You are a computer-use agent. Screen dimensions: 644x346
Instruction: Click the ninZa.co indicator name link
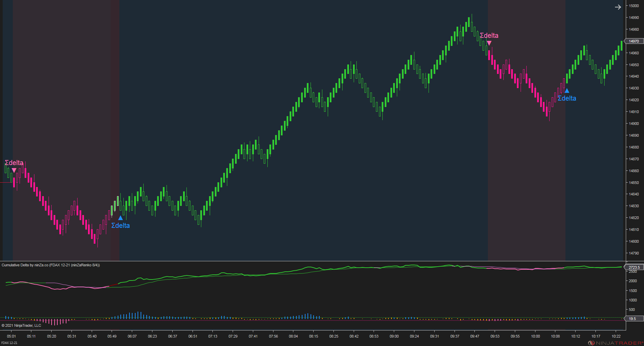coord(40,265)
